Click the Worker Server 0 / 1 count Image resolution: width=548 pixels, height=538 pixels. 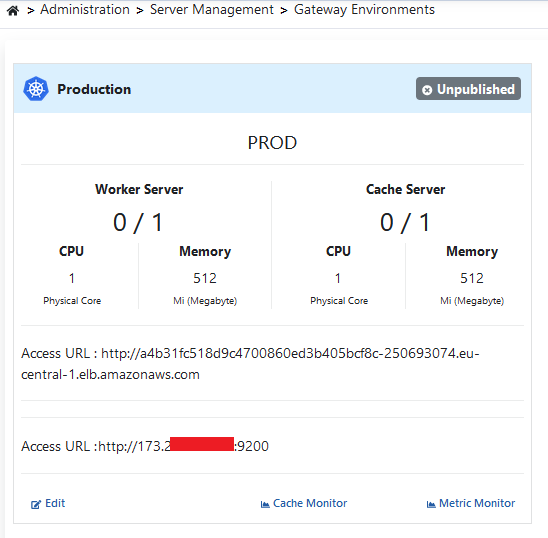point(138,222)
